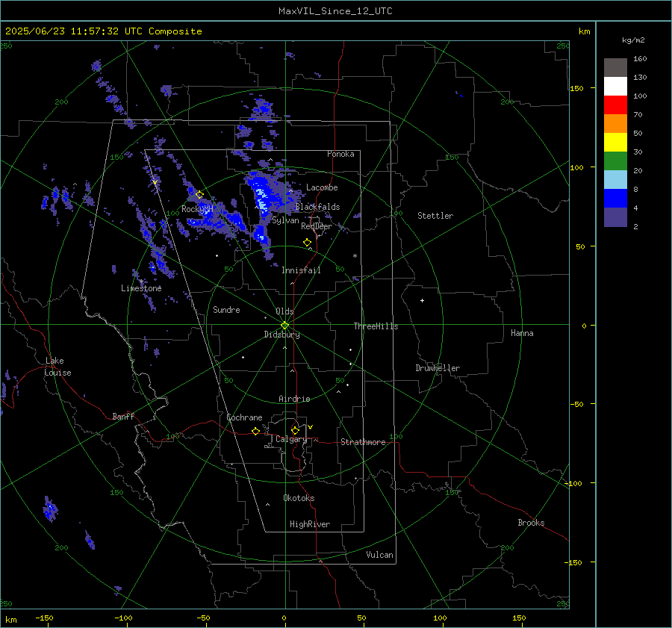
Task: Click the -100 tick on bottom axis
Action: pos(123,618)
